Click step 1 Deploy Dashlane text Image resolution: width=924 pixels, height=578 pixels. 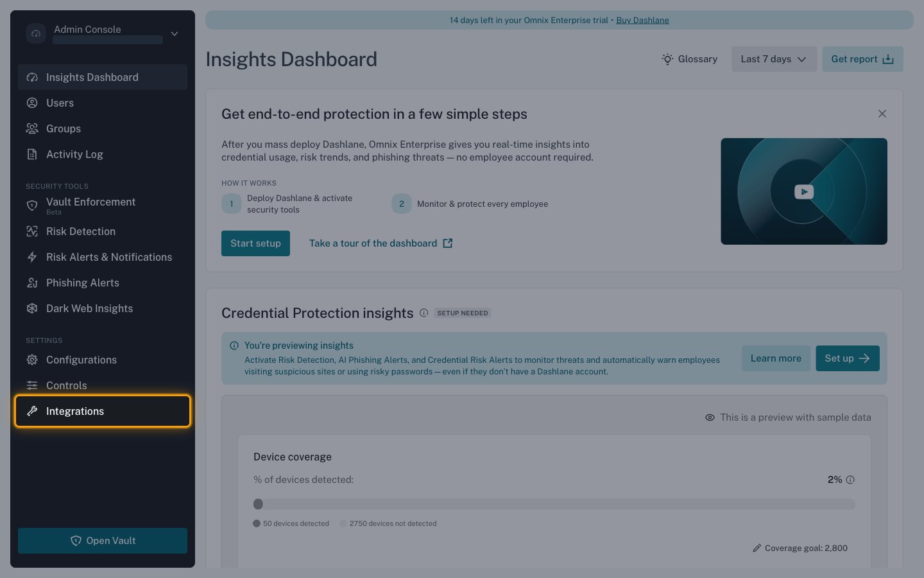[300, 204]
